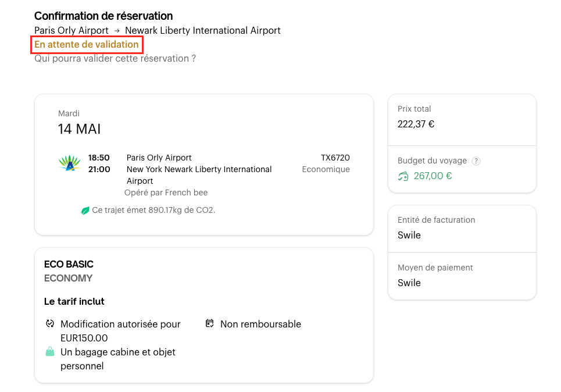
Task: Click the arrow between the route airports
Action: tap(117, 31)
